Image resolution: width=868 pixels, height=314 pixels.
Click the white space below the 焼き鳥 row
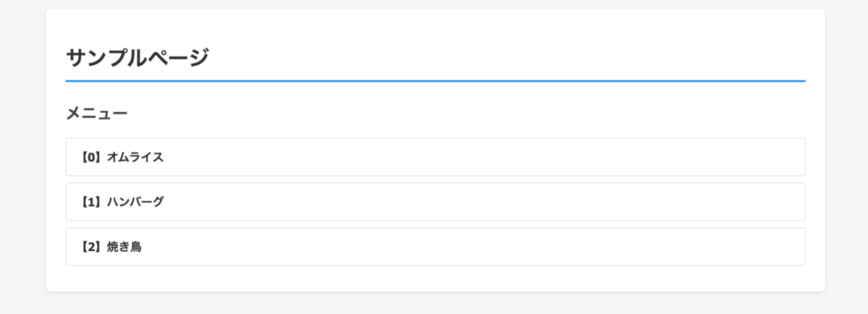pyautogui.click(x=435, y=279)
